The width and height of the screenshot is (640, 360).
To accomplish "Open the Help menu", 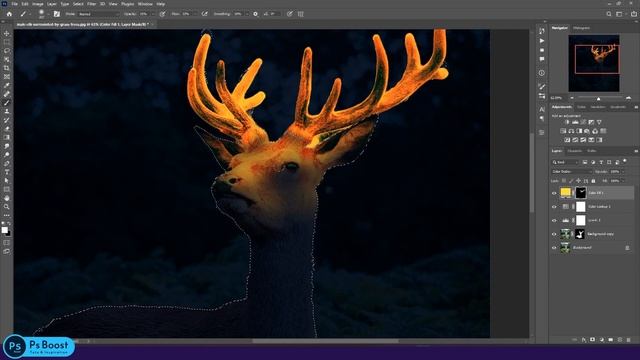I will (x=161, y=4).
